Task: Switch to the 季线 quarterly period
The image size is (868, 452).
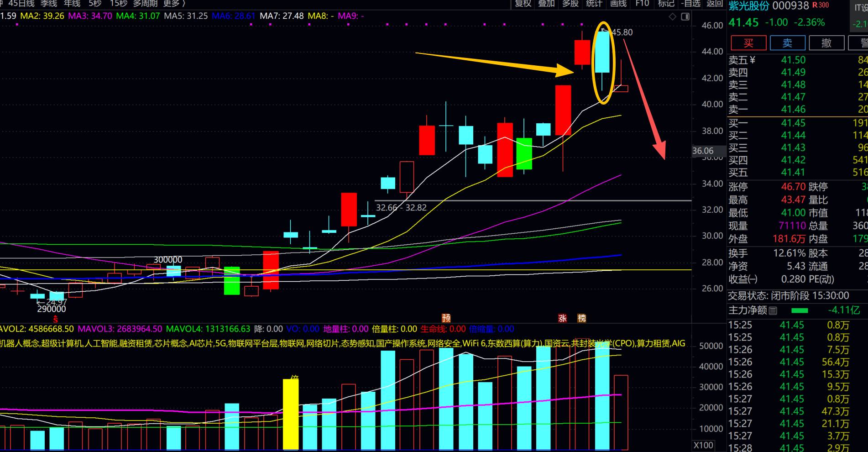Action: click(49, 4)
